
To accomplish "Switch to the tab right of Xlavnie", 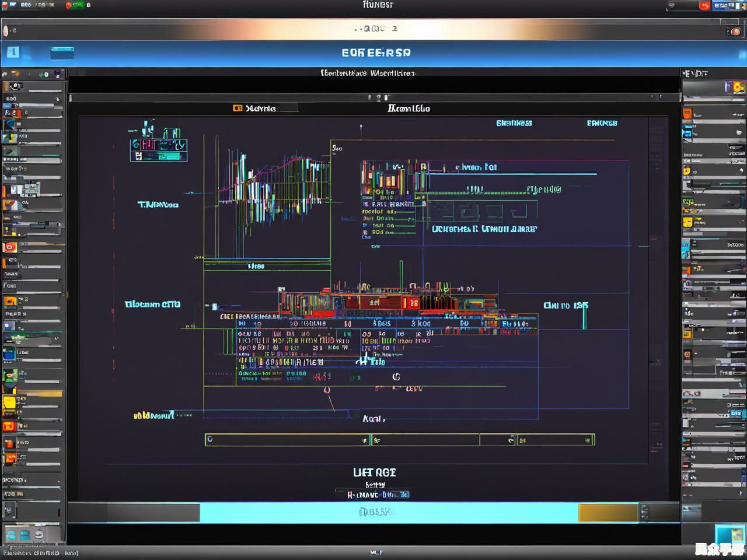I will [x=409, y=108].
